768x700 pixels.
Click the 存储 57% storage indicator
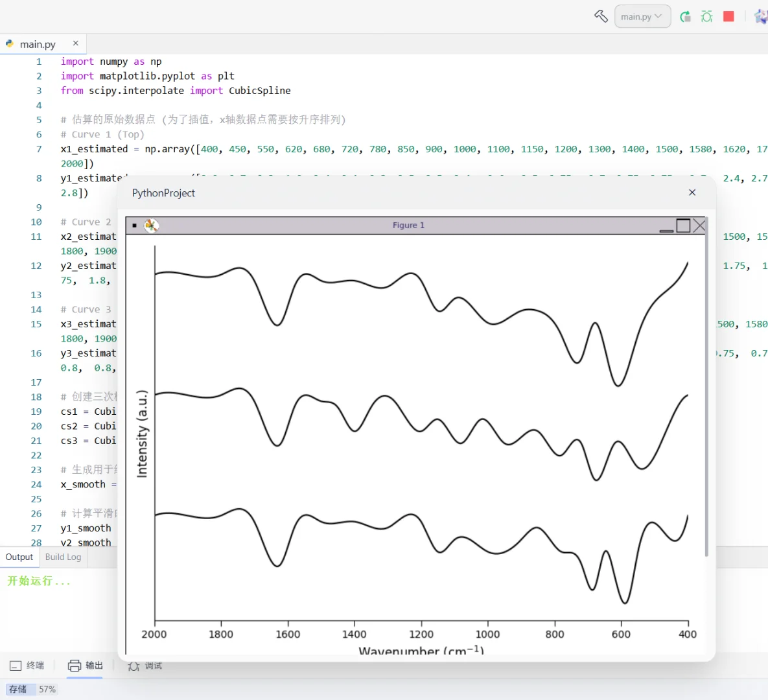click(32, 689)
